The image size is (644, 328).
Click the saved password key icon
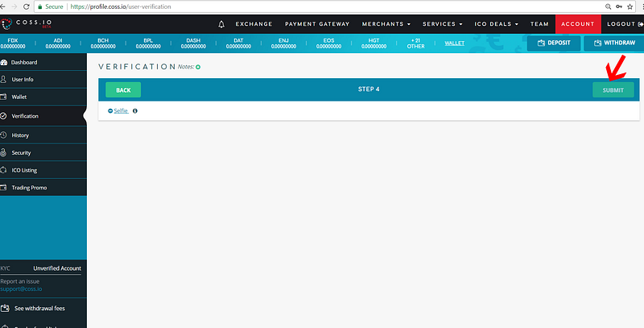pos(619,6)
